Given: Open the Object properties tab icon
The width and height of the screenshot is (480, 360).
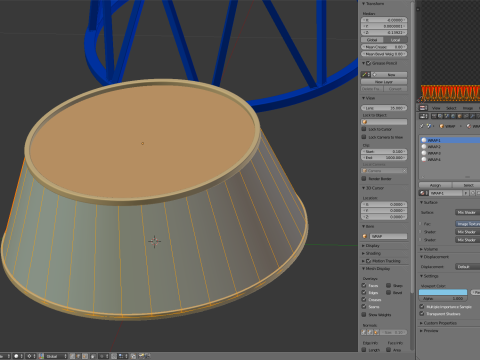Looking at the screenshot, I should [460, 116].
